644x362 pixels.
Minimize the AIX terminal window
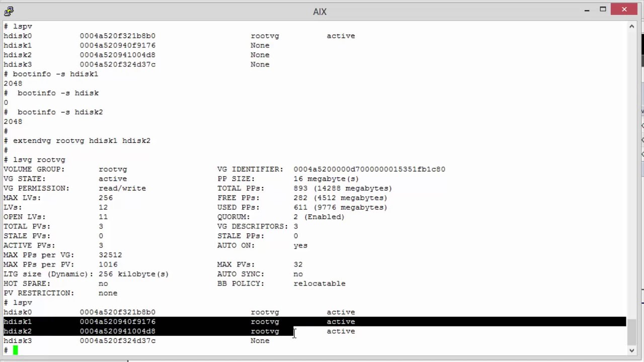pos(587,10)
